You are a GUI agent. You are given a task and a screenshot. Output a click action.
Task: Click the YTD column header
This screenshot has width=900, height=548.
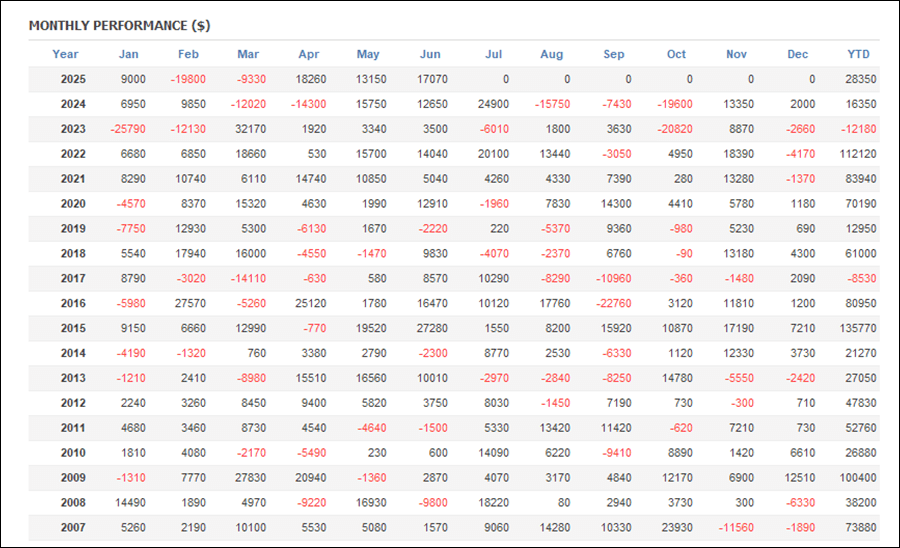point(859,54)
